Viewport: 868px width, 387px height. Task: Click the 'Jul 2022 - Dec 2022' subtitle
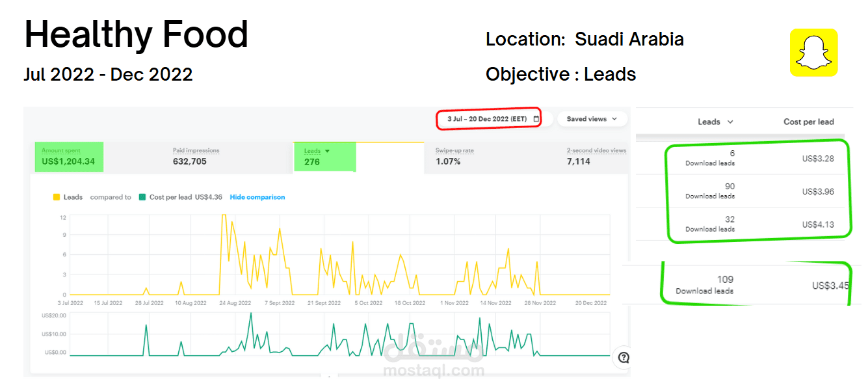pyautogui.click(x=109, y=74)
